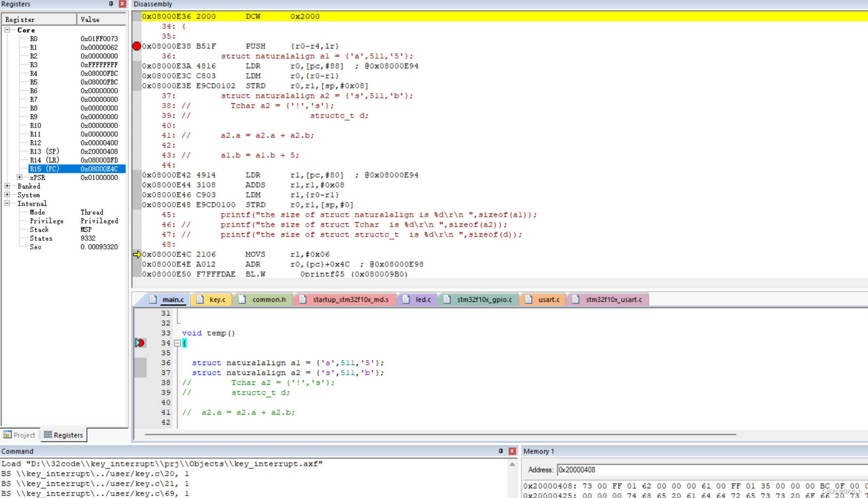The image size is (868, 498).
Task: Select the Sec time row
Action: (x=64, y=247)
